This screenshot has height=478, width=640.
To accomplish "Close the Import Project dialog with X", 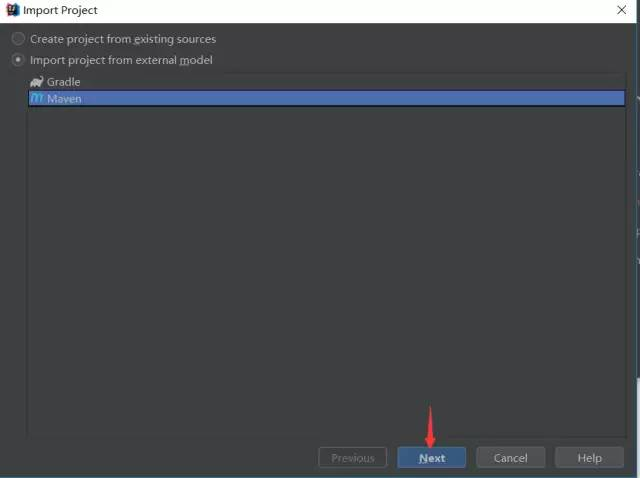I will click(x=621, y=10).
